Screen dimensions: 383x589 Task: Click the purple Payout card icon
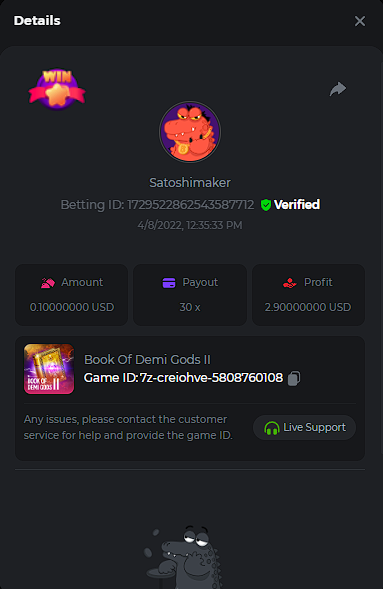pos(169,282)
